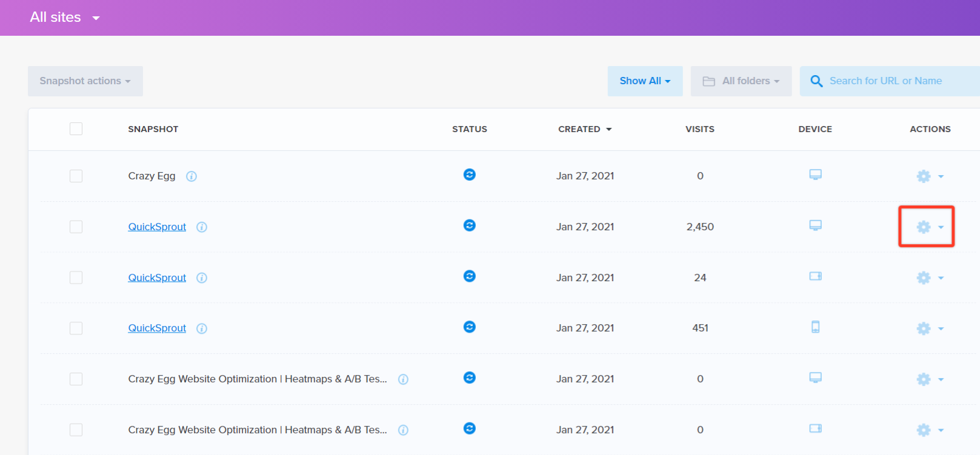Click the 2,450 visits value
Screen dimensions: 980x455
[x=700, y=227]
